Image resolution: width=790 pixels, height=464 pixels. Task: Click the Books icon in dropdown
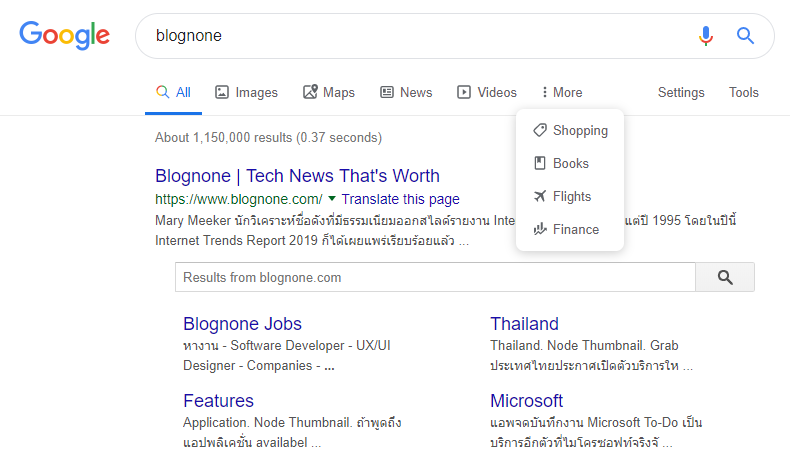pyautogui.click(x=540, y=163)
